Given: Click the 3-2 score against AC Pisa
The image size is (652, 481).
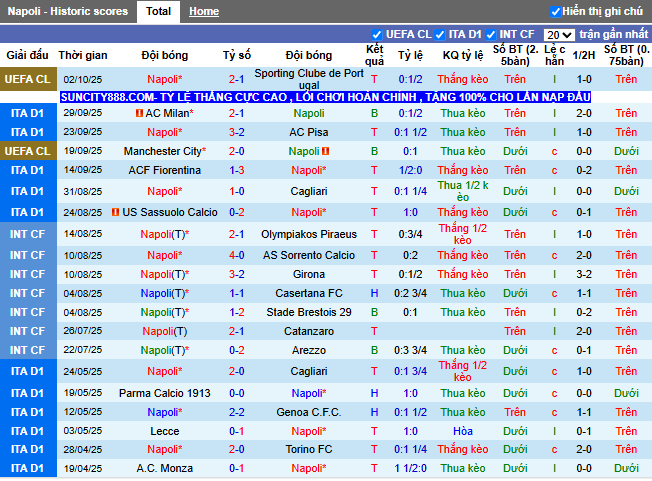Looking at the screenshot, I should [x=237, y=132].
